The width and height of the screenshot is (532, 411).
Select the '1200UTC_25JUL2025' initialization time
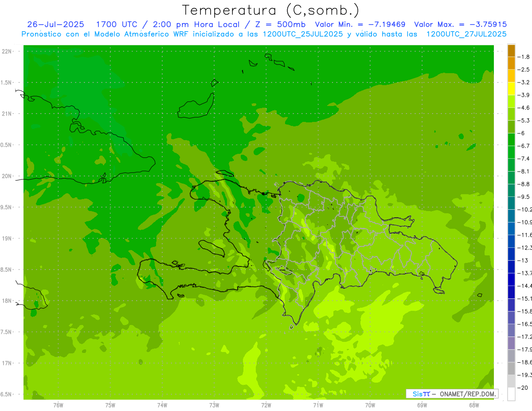click(303, 34)
